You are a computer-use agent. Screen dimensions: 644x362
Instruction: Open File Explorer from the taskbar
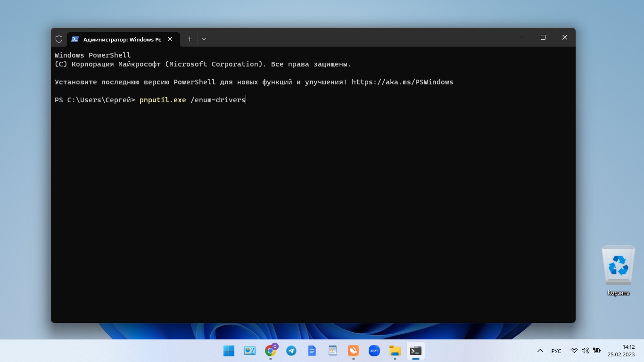click(x=395, y=351)
